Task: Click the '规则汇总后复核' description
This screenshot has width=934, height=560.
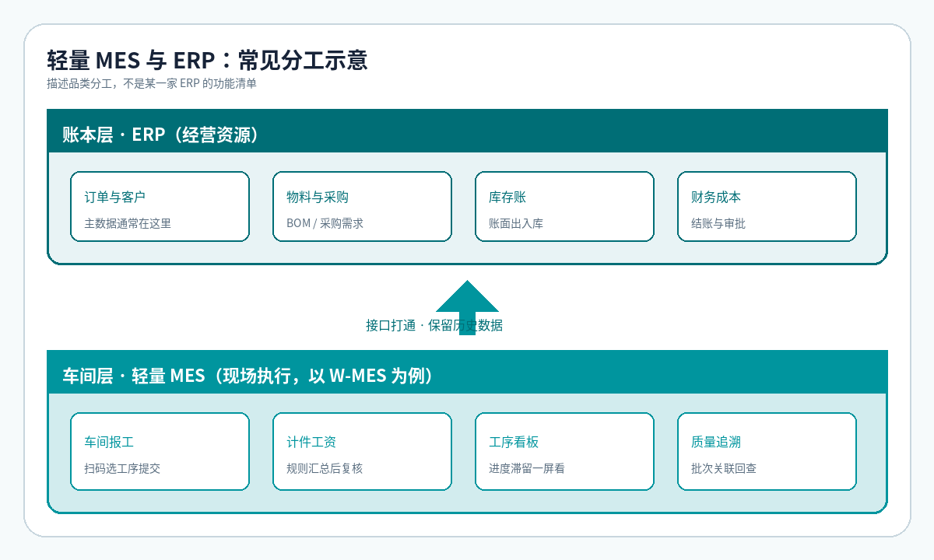Action: [x=325, y=468]
